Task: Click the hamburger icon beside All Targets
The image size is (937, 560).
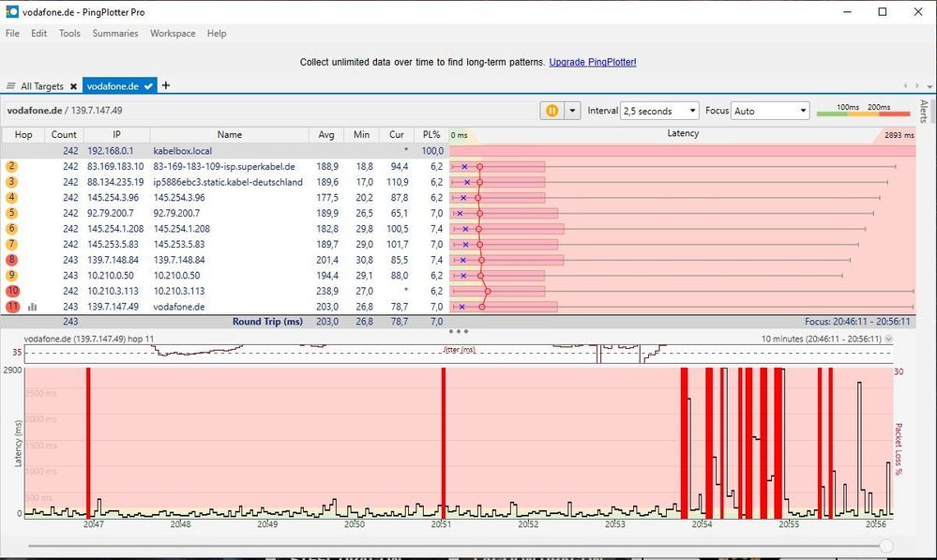Action: (x=11, y=86)
